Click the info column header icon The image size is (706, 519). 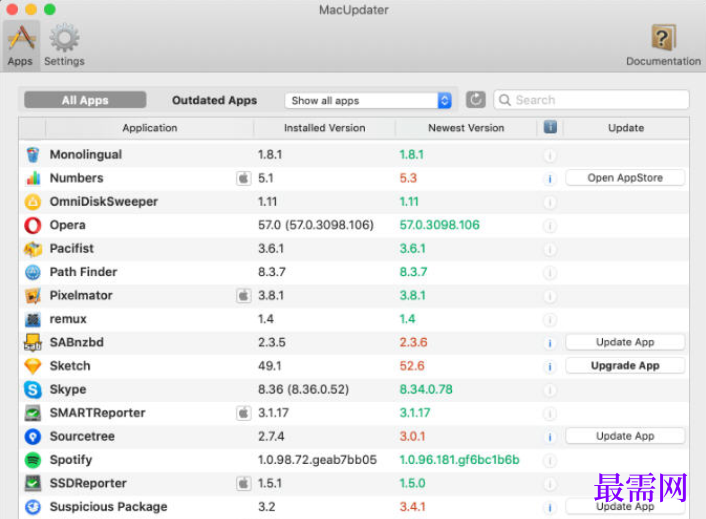pos(550,127)
